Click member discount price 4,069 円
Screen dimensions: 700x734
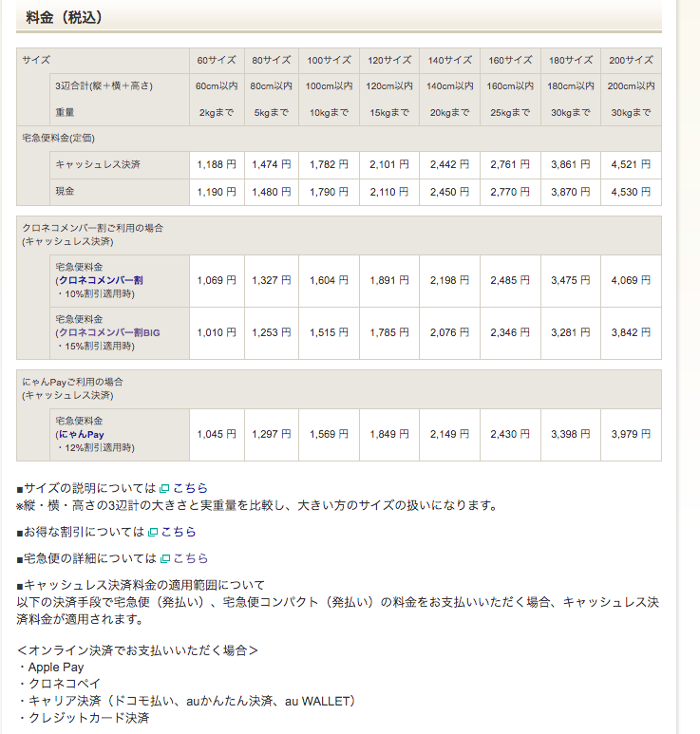pyautogui.click(x=632, y=280)
